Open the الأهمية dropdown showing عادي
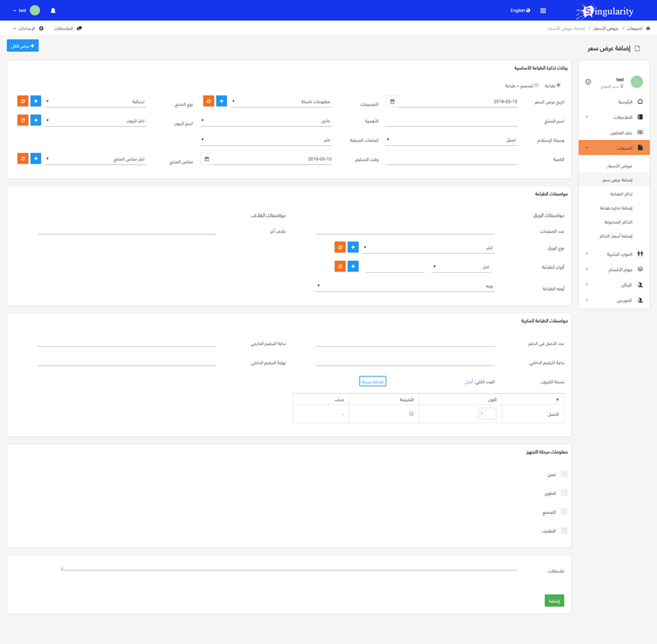Viewport: 657px width, 644px height. coord(266,121)
